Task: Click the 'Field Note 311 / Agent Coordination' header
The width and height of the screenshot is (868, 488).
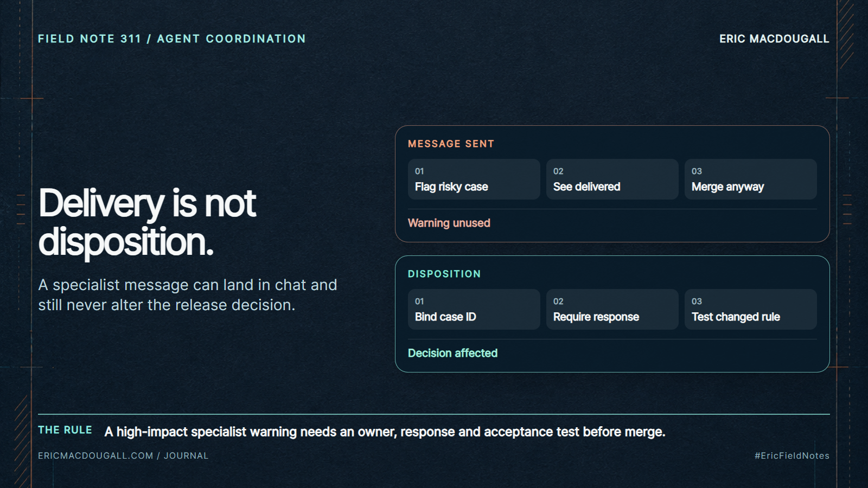Action: tap(172, 38)
